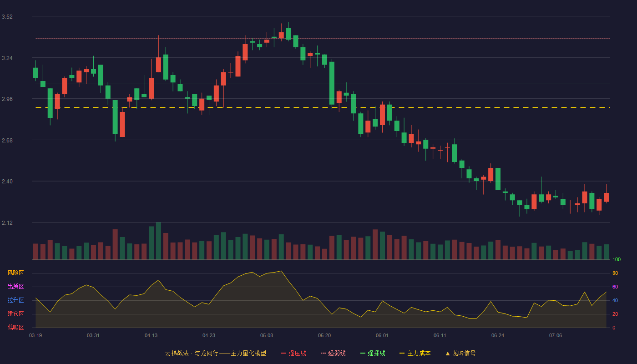The height and width of the screenshot is (364, 637).
Task: Click the 2.12 price axis label
Action: pyautogui.click(x=7, y=223)
